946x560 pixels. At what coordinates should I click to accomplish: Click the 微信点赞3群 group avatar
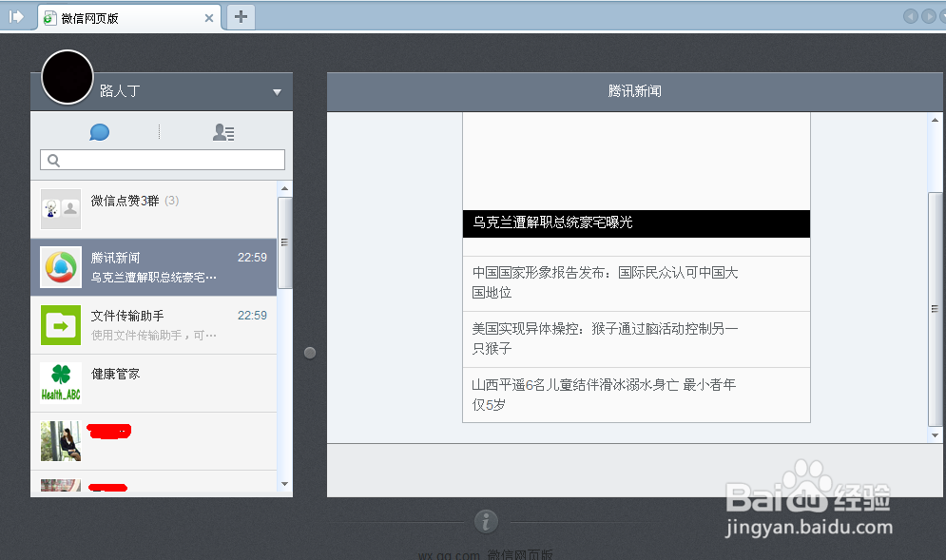(x=61, y=209)
